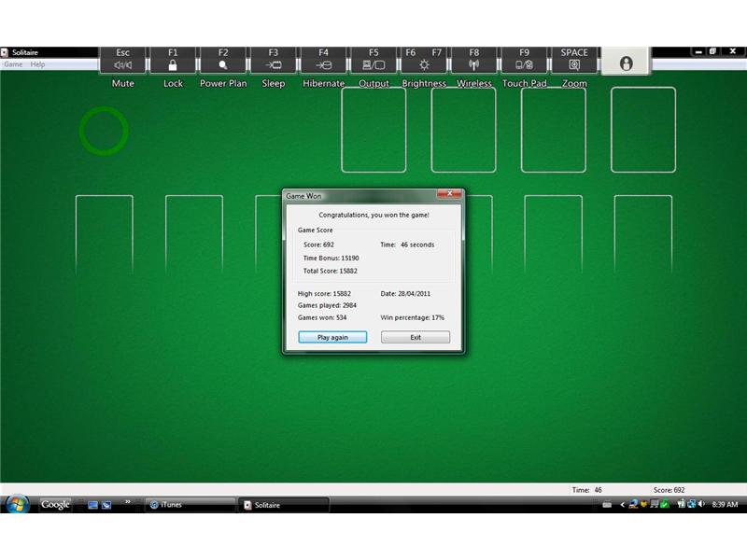Show hidden tray icons arrow
This screenshot has width=747, height=560.
tap(622, 504)
